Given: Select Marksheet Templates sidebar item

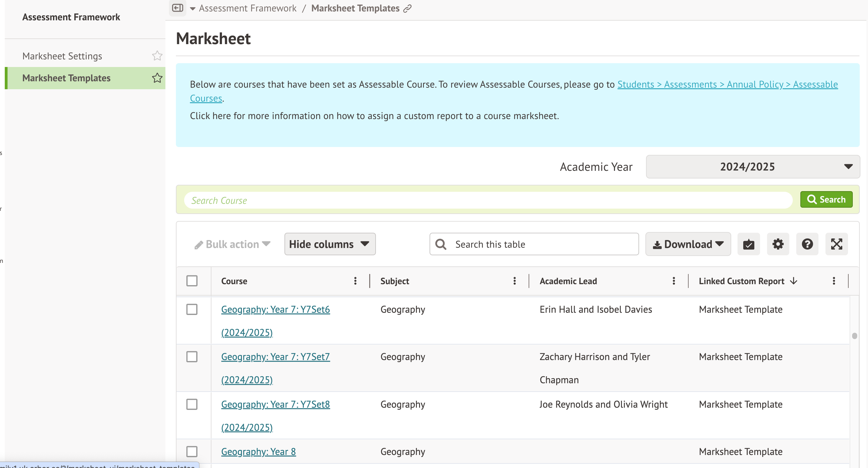Looking at the screenshot, I should coord(66,78).
